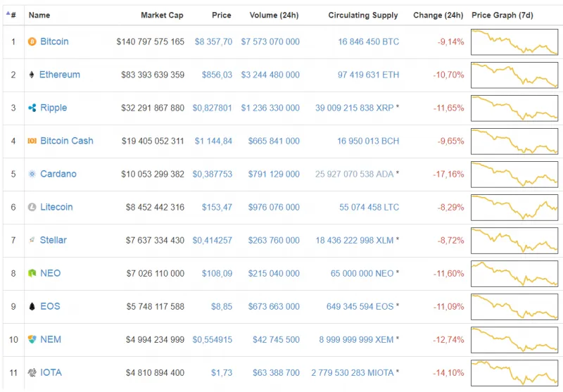
Task: Select Ethereum market cap $83 393 639 359
Action: tap(153, 75)
